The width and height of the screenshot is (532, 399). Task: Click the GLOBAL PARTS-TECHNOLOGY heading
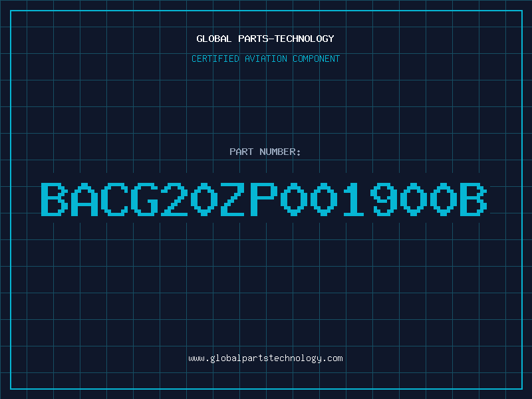(x=265, y=39)
